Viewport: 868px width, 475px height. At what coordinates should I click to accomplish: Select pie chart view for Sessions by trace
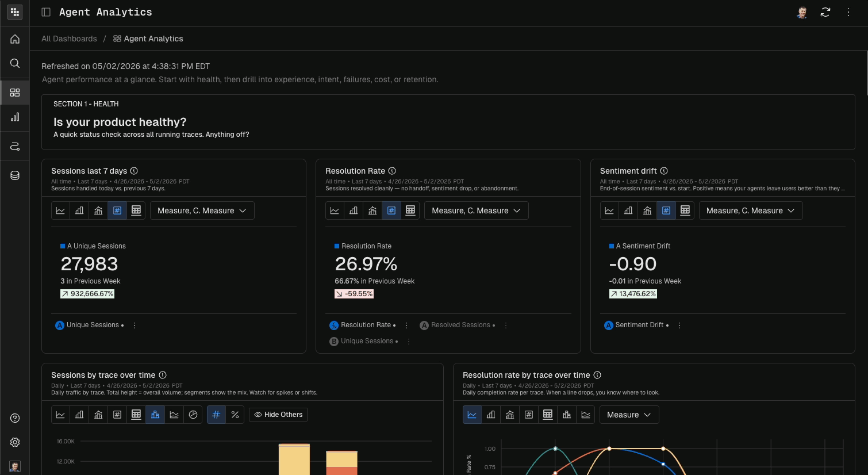[x=193, y=415]
